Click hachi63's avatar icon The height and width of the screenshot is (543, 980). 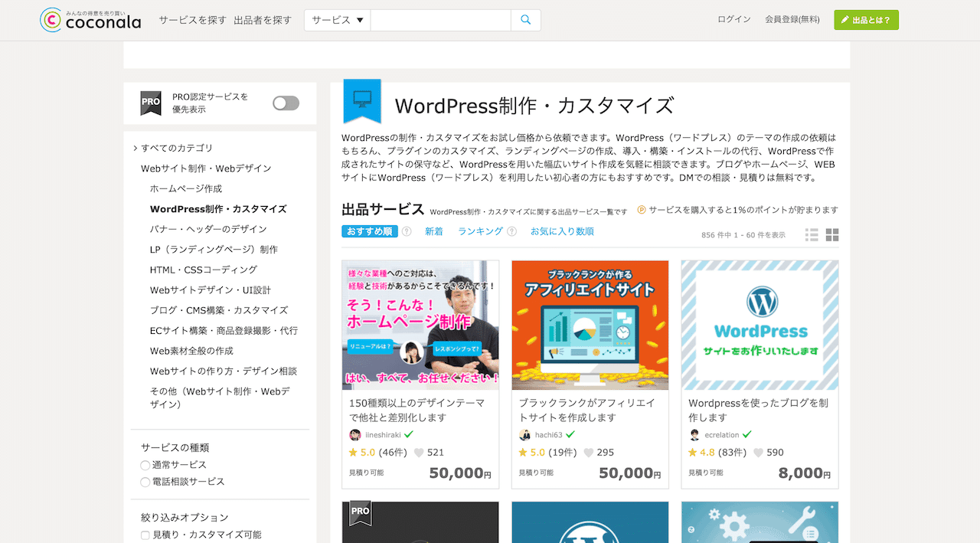525,435
